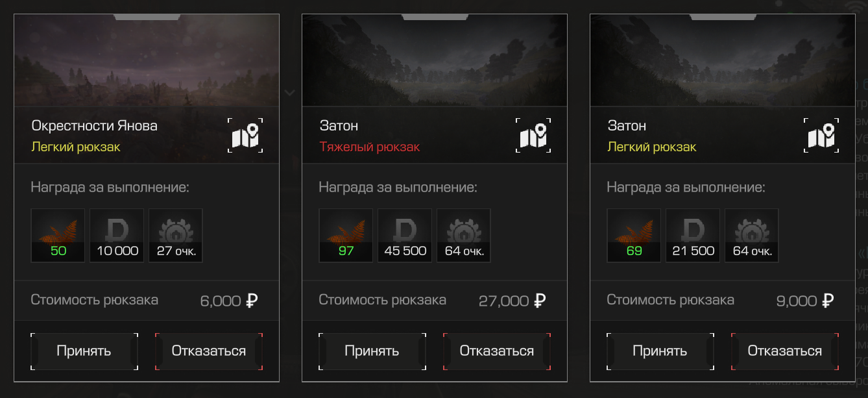Decline the 9,000 ₽ Затон light backpack quest

pos(785,351)
